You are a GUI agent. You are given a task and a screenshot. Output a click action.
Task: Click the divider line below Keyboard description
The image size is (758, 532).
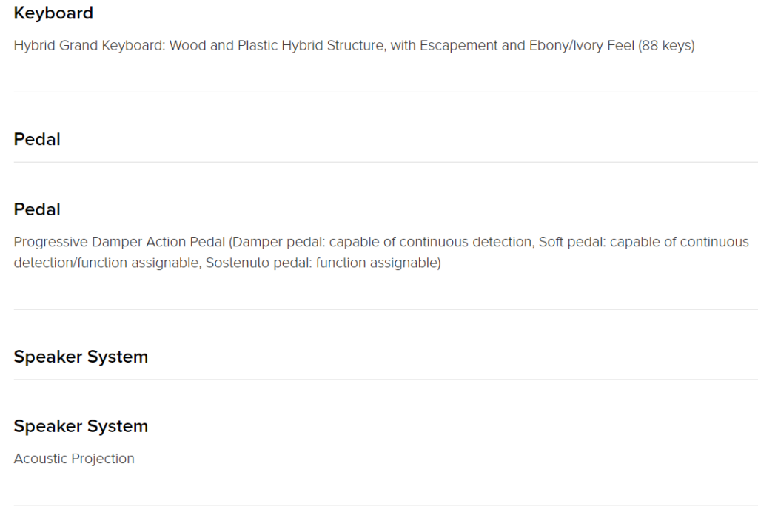click(386, 92)
